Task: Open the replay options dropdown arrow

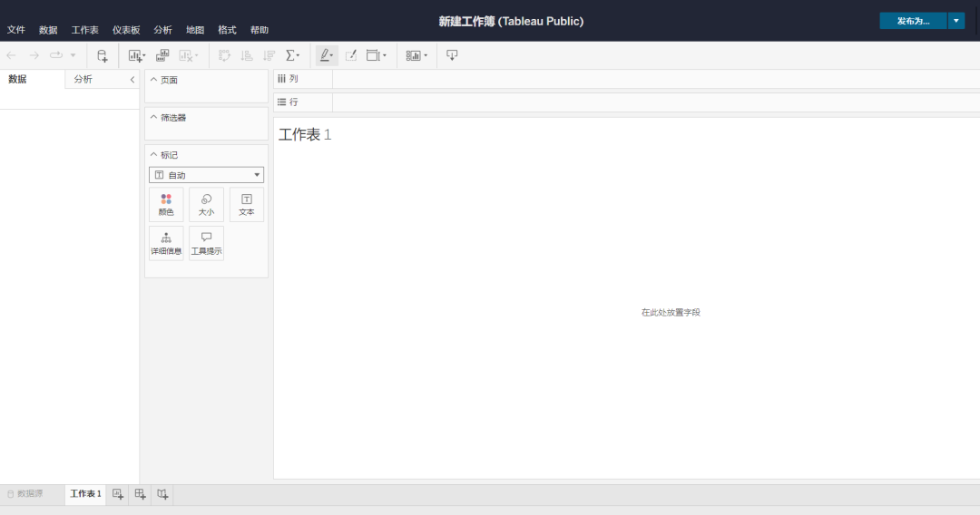Action: click(x=73, y=55)
